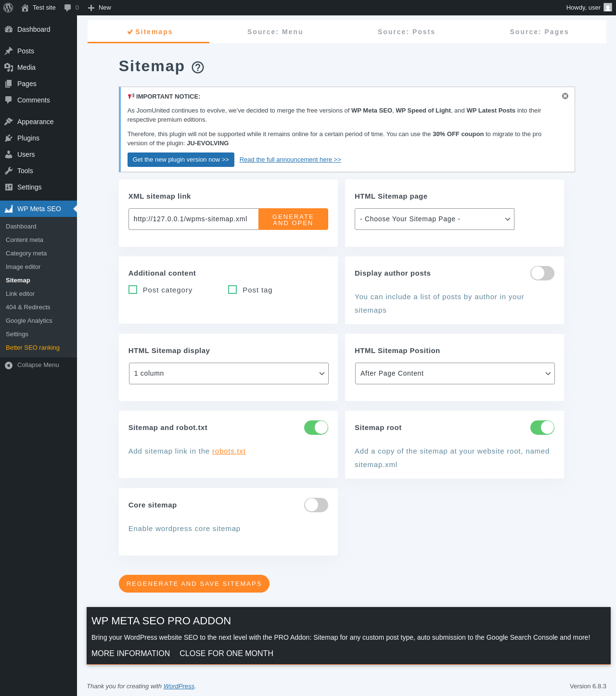Click the Appearance paintbrush icon
The width and height of the screenshot is (616, 696).
9,122
